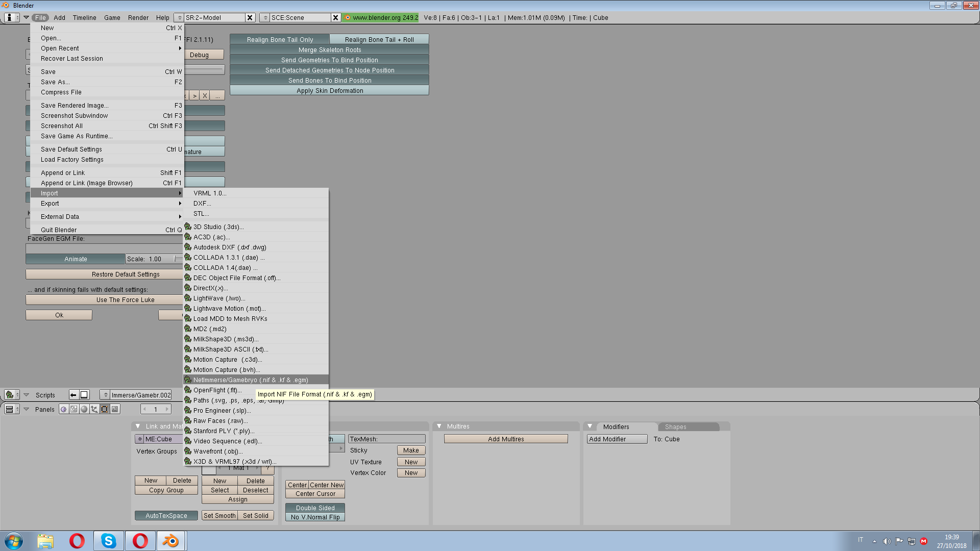
Task: Choose COLLADA 1.4(.dae) import entry
Action: 256,267
